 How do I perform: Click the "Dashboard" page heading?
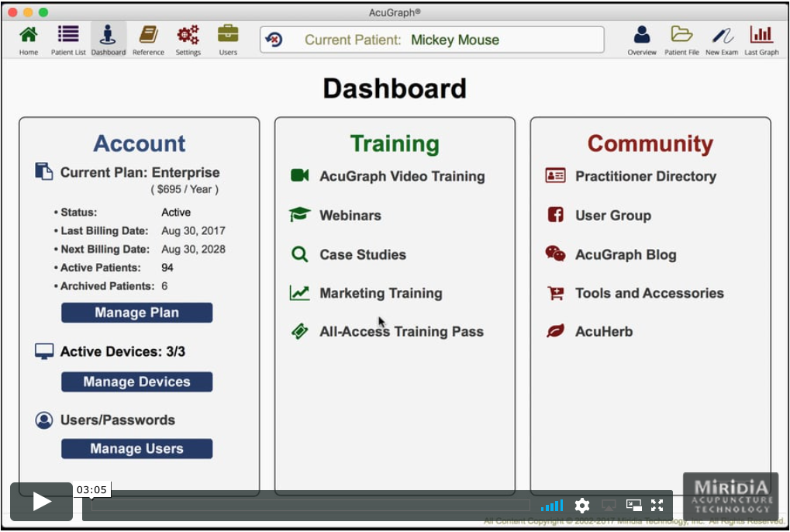[x=395, y=88]
